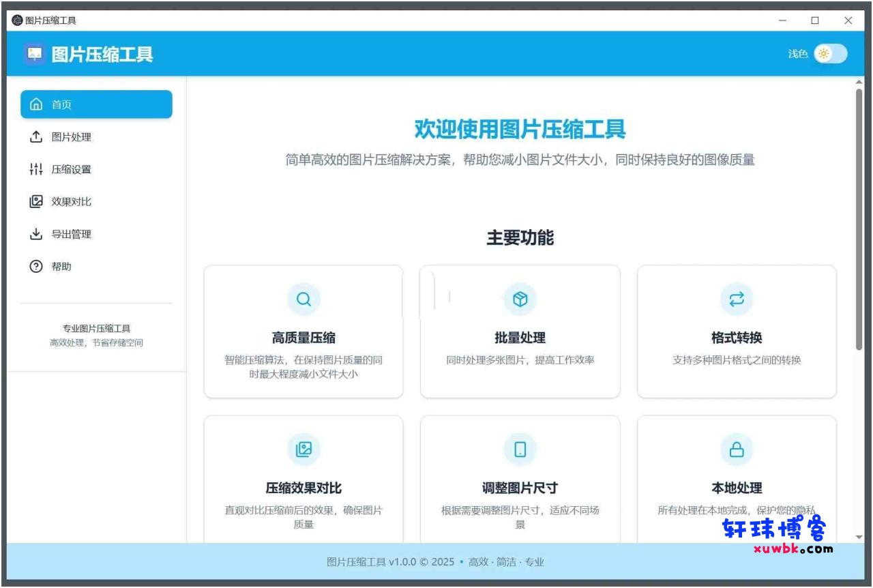Viewport: 873px width, 588px height.
Task: Toggle the 浅色 theme switch
Action: coord(830,54)
